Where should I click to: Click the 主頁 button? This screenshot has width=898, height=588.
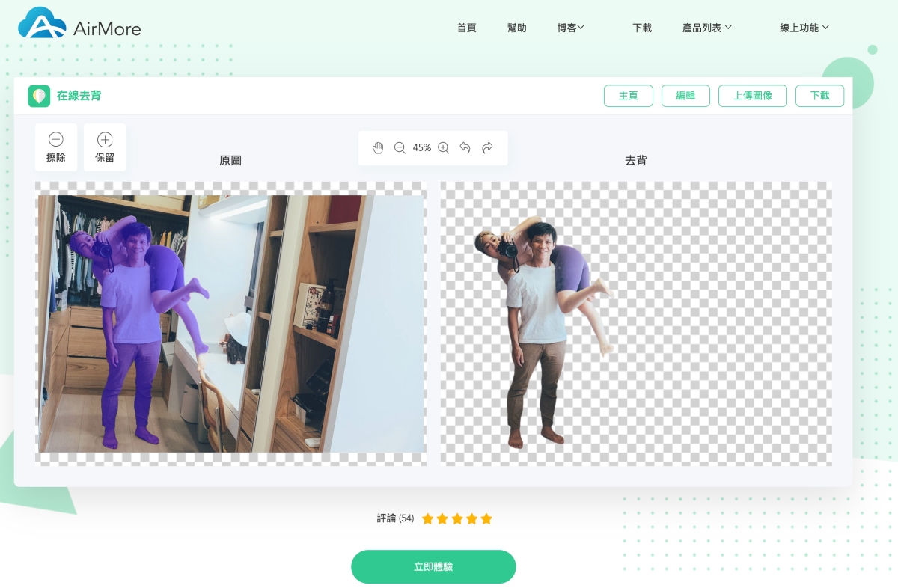click(x=629, y=96)
